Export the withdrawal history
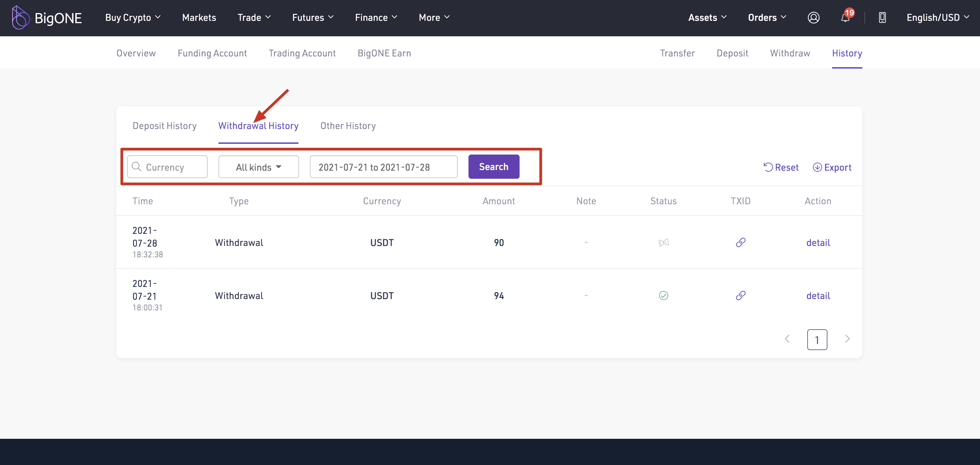980x465 pixels. coord(832,167)
